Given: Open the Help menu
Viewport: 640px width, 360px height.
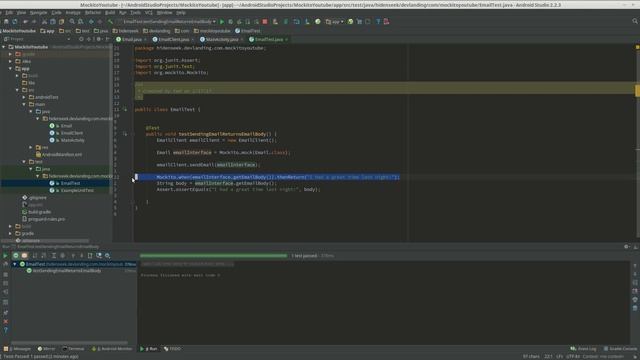Looking at the screenshot, I should 181,13.
